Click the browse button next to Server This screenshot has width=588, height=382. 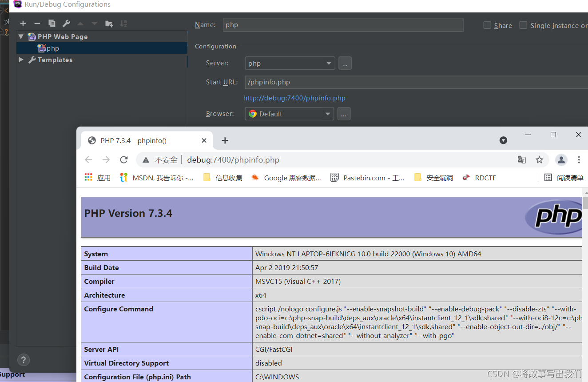click(345, 63)
